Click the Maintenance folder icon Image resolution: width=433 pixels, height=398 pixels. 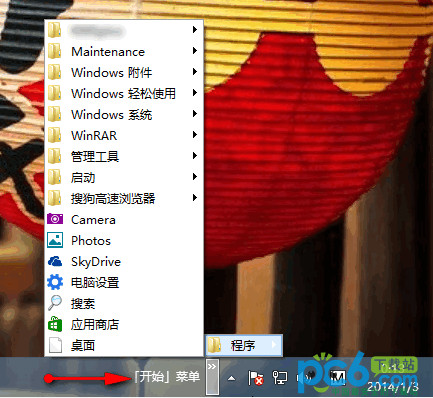[54, 51]
